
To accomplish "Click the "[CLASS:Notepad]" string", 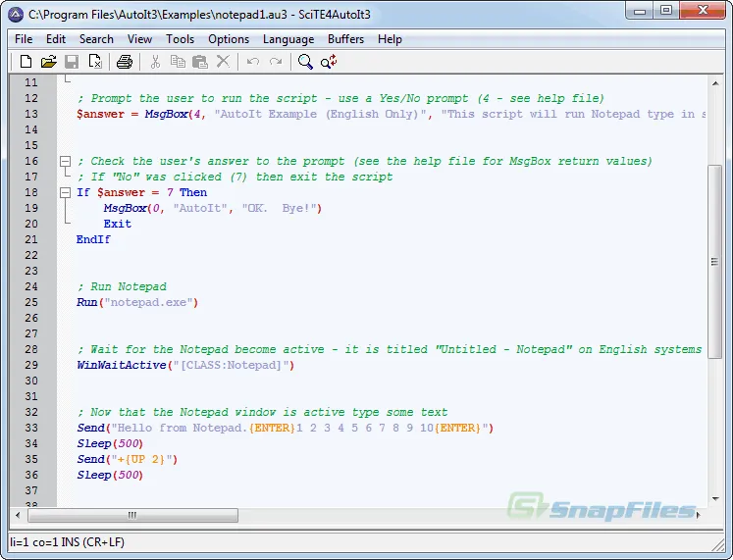I will pos(232,365).
